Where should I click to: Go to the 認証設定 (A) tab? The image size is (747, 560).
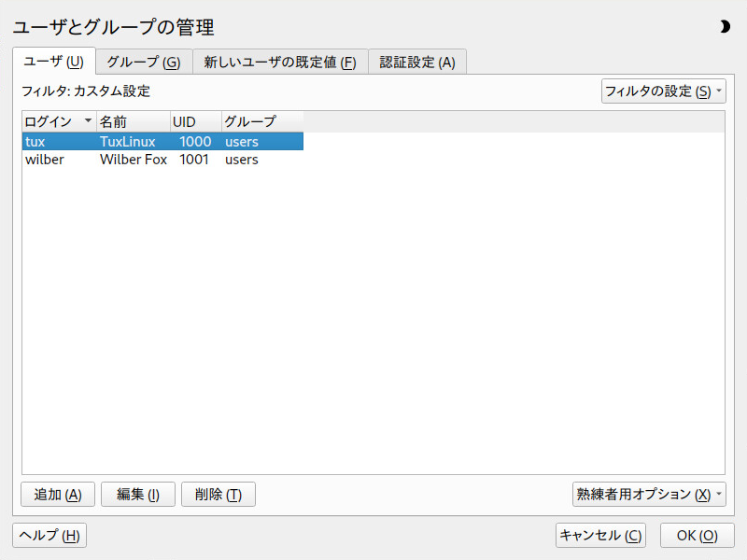[417, 63]
